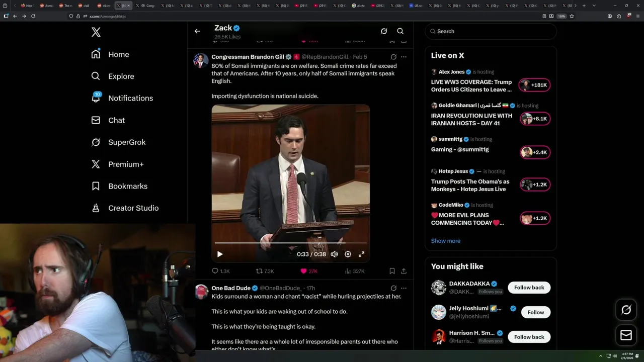Open @OneBadDude_ handle link
Image resolution: width=644 pixels, height=362 pixels.
pyautogui.click(x=281, y=288)
